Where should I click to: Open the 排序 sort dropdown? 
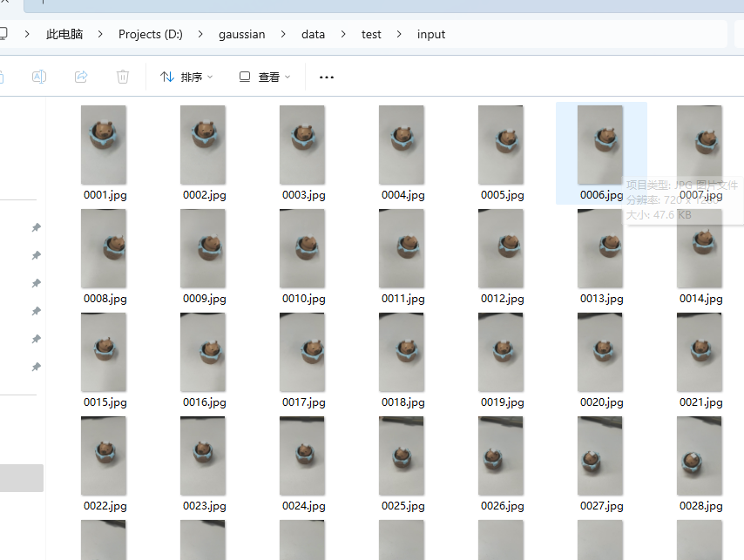pos(186,78)
